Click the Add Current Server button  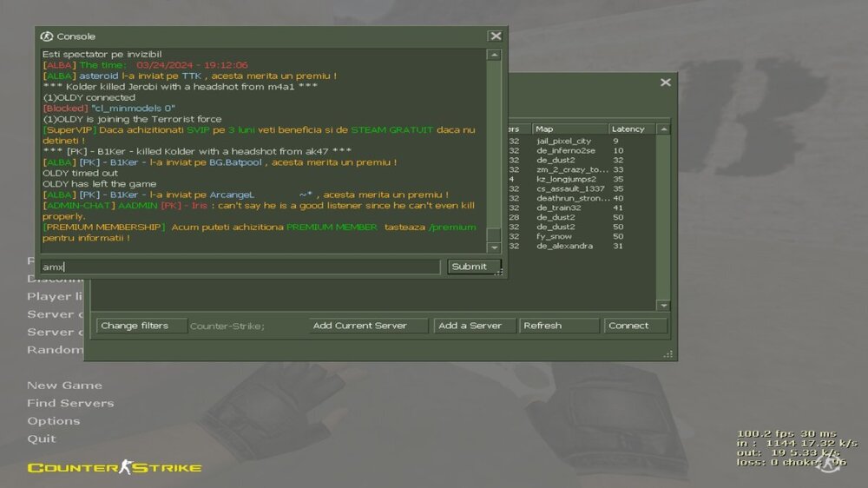(x=368, y=326)
